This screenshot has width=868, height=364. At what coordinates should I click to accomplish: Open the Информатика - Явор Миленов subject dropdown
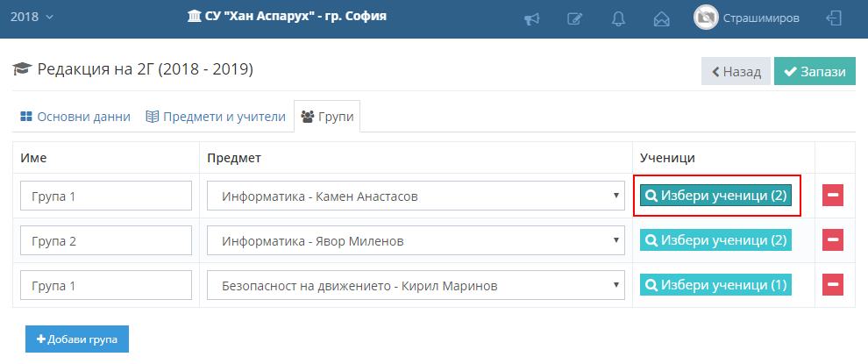click(x=416, y=240)
